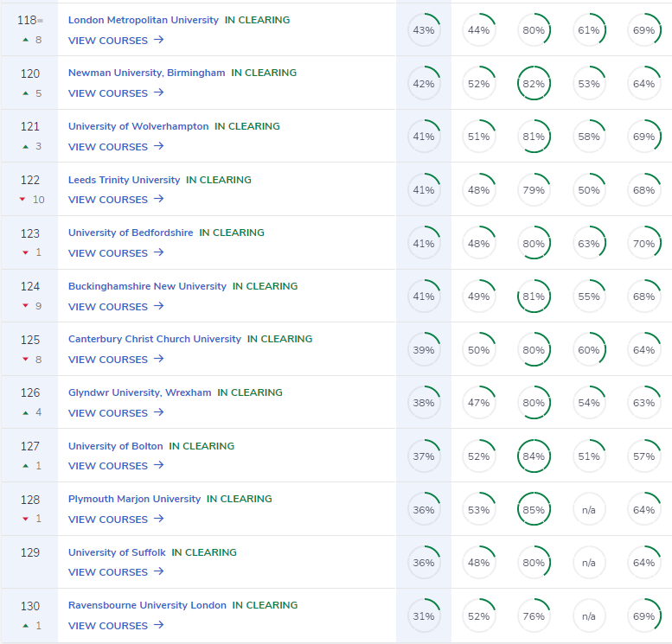Viewport: 672px width, 644px height.
Task: Open University of Wolverhampton page
Action: 138,126
